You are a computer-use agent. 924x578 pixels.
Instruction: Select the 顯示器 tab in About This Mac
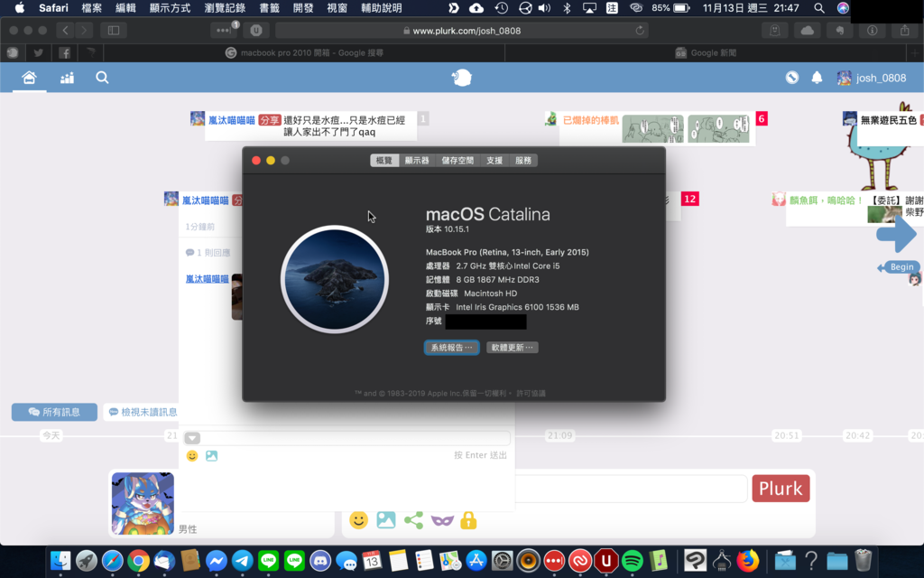coord(417,160)
